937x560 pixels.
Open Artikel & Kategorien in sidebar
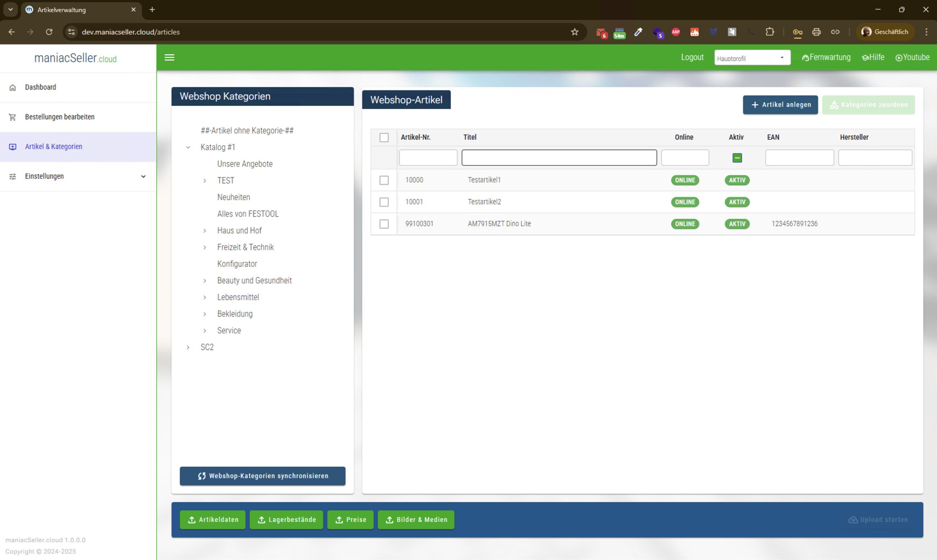tap(53, 147)
